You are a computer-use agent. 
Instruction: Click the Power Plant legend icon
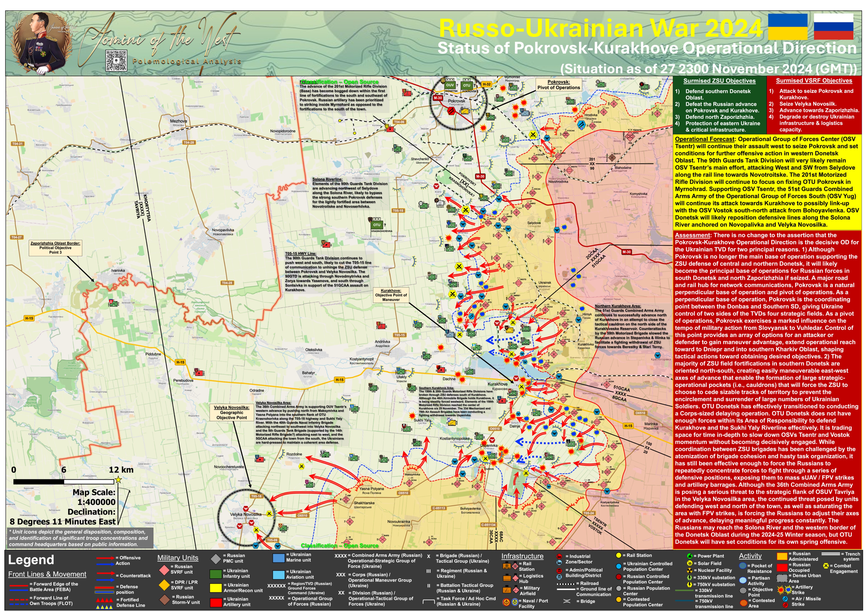point(690,556)
